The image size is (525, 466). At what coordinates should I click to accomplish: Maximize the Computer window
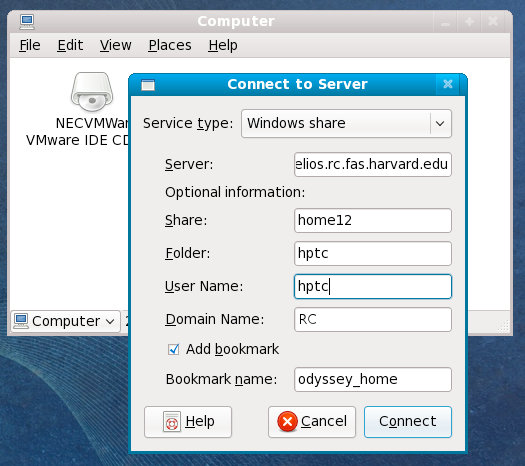point(469,22)
